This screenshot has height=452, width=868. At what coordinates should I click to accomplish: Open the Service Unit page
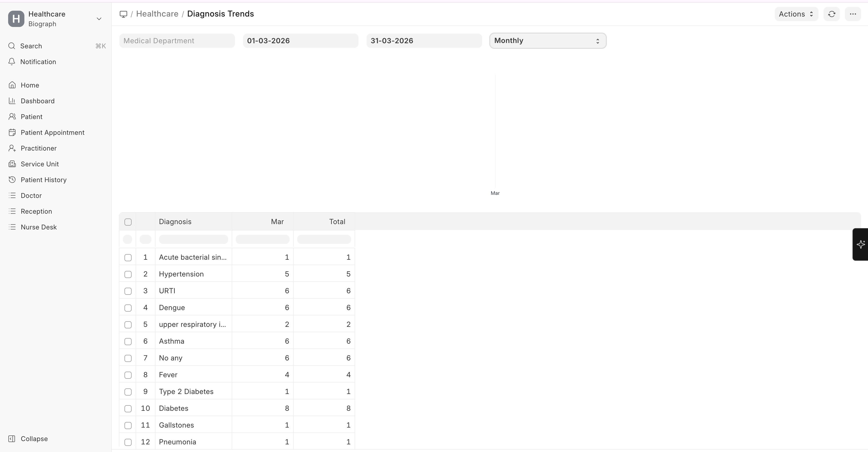[x=39, y=164]
